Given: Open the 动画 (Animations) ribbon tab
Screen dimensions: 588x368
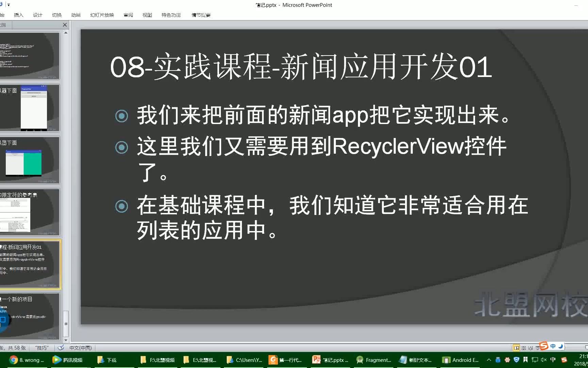Looking at the screenshot, I should [76, 15].
